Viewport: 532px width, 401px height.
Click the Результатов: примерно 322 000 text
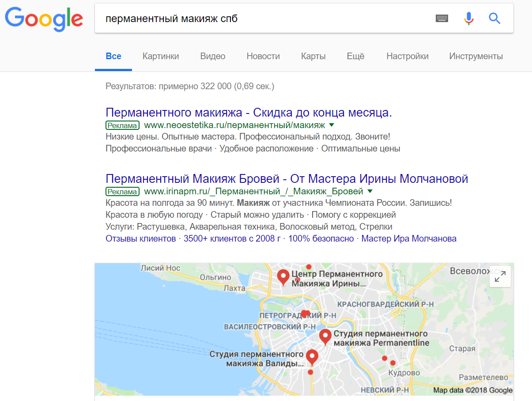tap(190, 86)
